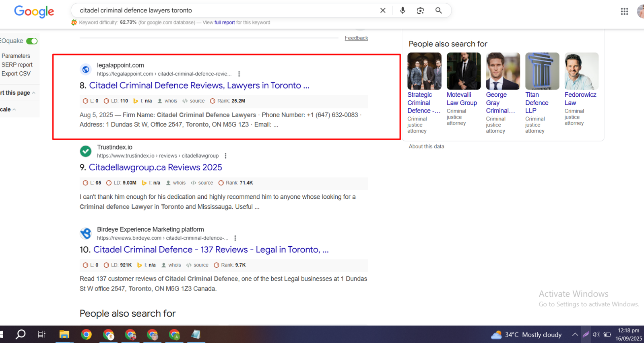Click the full report keyword link
The width and height of the screenshot is (644, 343).
pyautogui.click(x=225, y=23)
